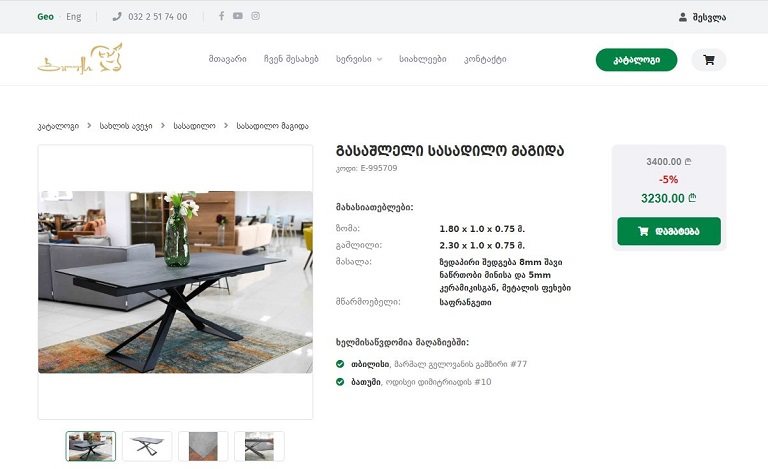The image size is (768, 469).
Task: Click the main dining table product image
Action: click(x=175, y=282)
